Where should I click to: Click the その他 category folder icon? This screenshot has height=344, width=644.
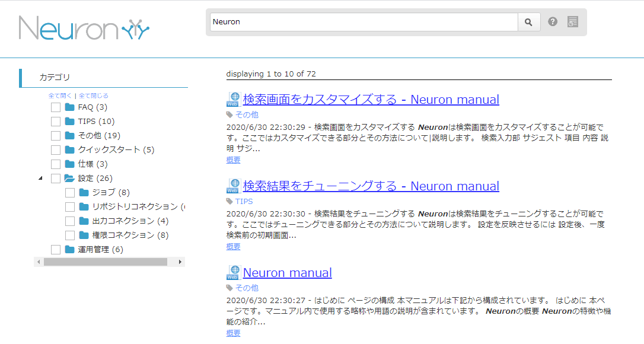tap(70, 136)
